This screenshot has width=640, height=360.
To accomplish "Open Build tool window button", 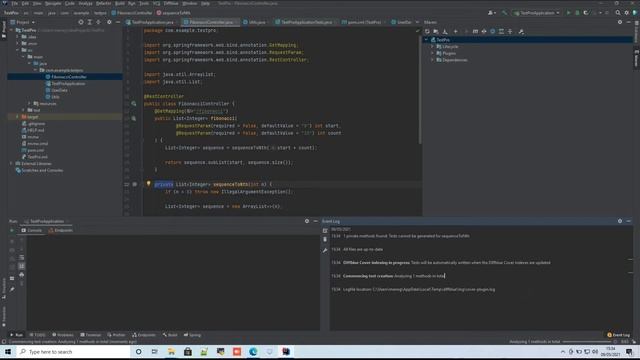I will point(170,335).
